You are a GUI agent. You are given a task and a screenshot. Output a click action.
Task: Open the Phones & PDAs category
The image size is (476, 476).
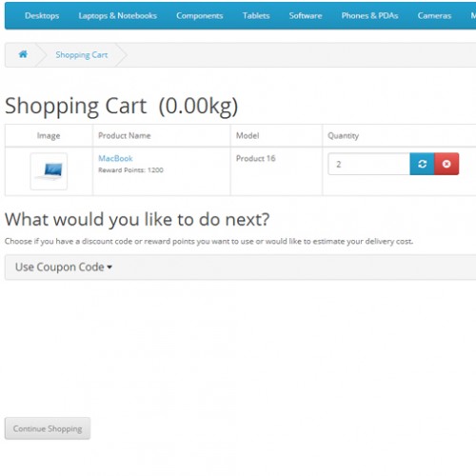point(369,15)
